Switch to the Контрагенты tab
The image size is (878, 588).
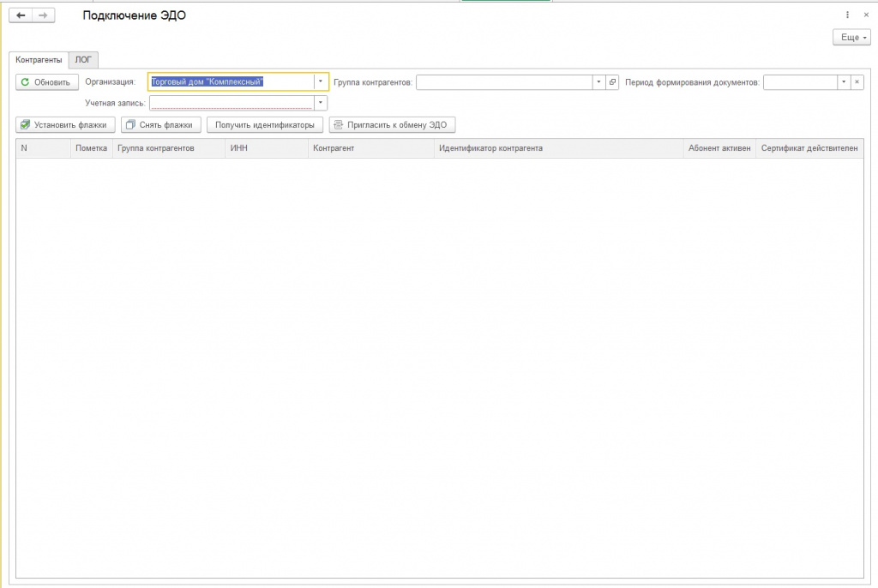pyautogui.click(x=39, y=60)
